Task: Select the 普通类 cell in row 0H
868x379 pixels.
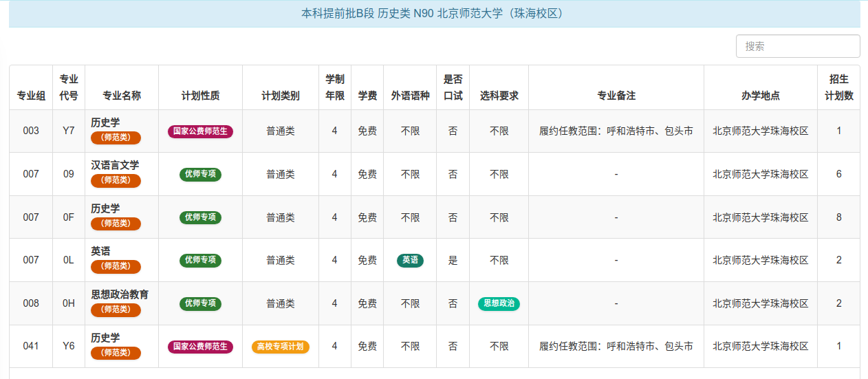Action: coord(281,303)
